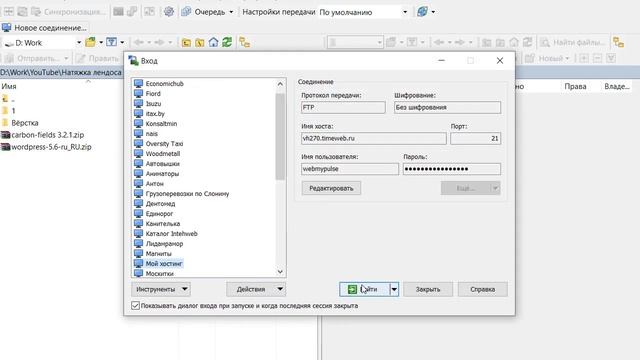Screen dimensions: 640x360
Task: Expand arrow beside open directory icon
Action: click(x=101, y=42)
